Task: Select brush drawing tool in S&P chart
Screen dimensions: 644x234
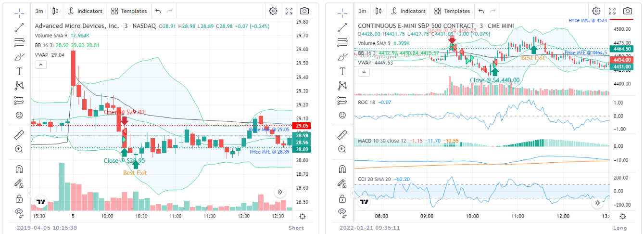Action: click(342, 57)
